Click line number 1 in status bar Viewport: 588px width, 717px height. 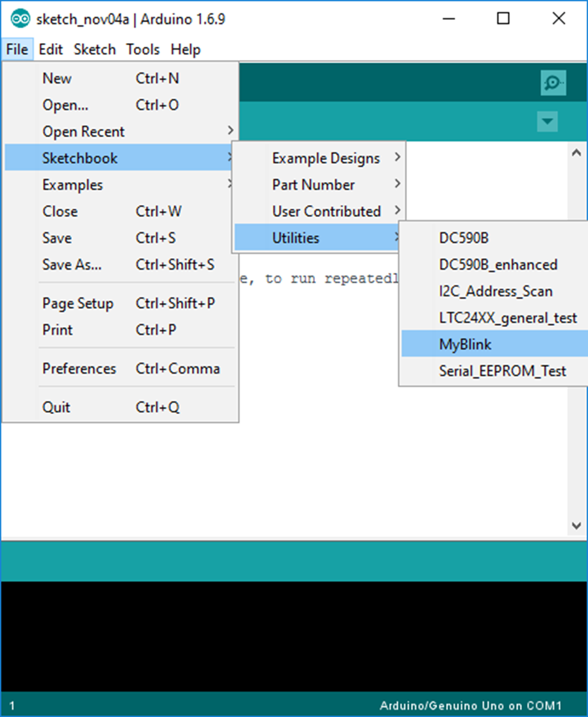pos(12,705)
